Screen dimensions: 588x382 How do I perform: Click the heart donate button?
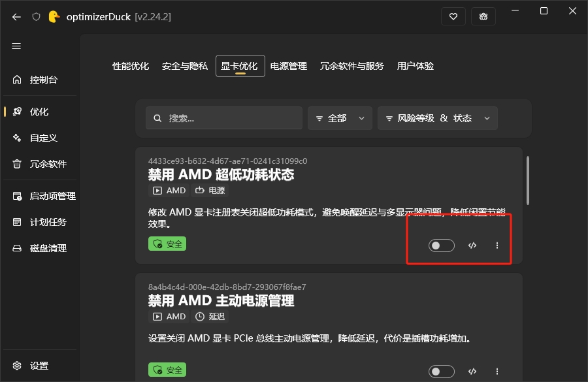point(453,16)
